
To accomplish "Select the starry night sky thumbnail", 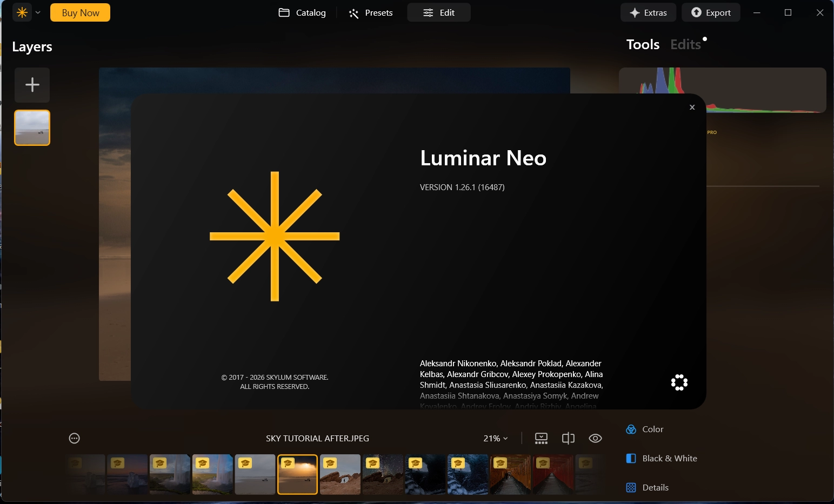I will (383, 474).
